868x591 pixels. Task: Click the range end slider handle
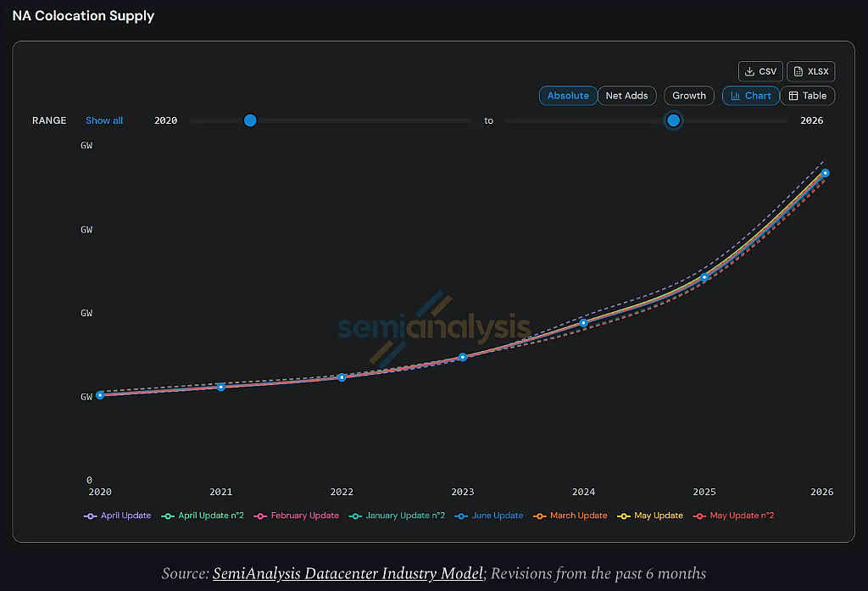(673, 120)
